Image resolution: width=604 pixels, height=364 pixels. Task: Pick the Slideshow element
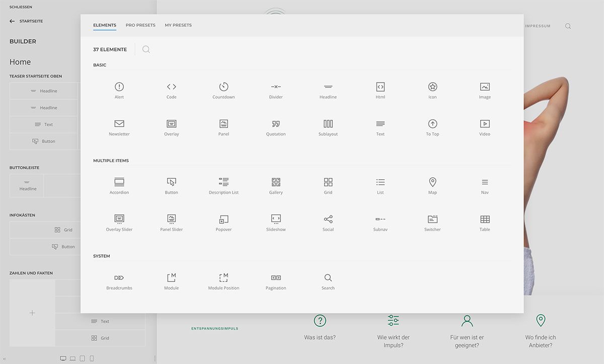click(276, 223)
